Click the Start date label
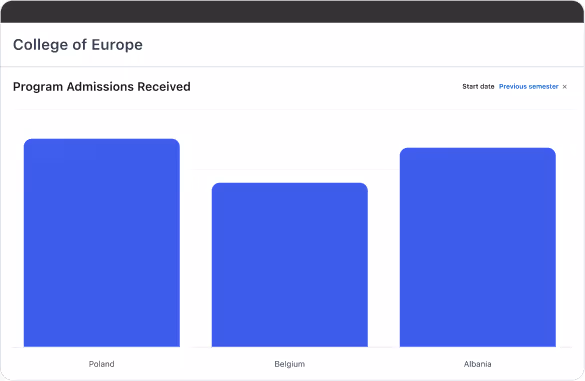 tap(478, 87)
